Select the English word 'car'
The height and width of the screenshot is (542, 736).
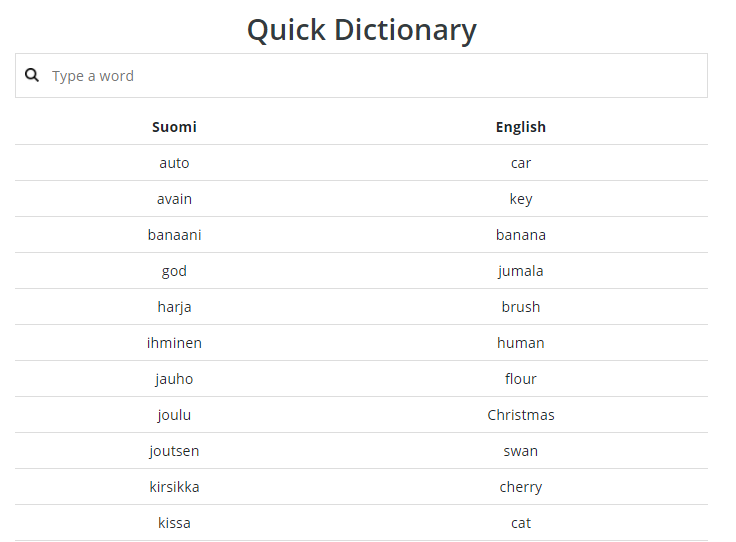coord(520,163)
